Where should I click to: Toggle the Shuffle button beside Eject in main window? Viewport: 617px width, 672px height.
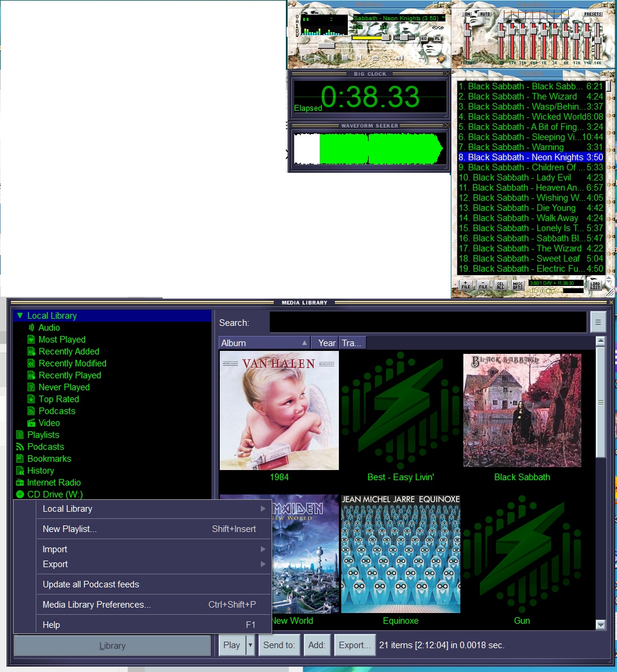pos(398,58)
